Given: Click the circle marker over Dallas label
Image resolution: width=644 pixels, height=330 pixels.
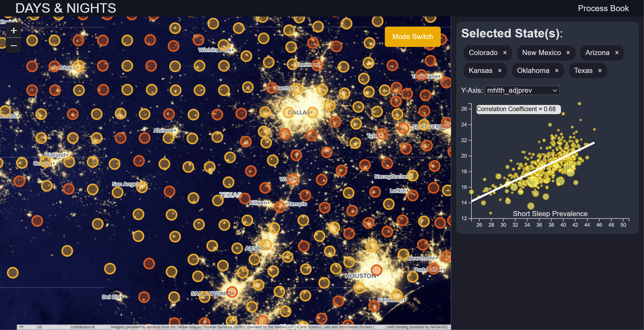Looking at the screenshot, I should point(288,113).
